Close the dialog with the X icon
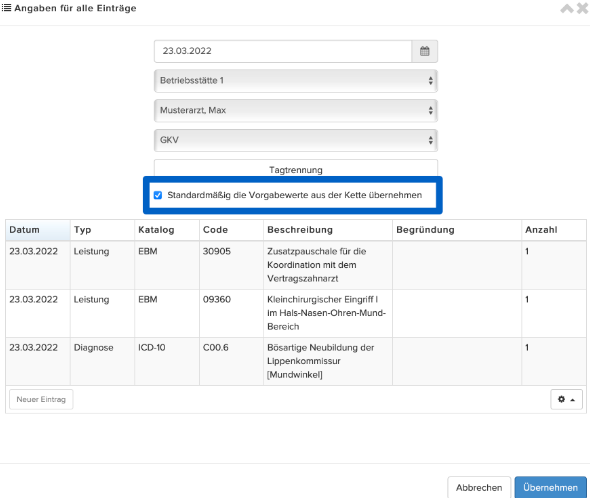The image size is (590, 498). click(582, 8)
